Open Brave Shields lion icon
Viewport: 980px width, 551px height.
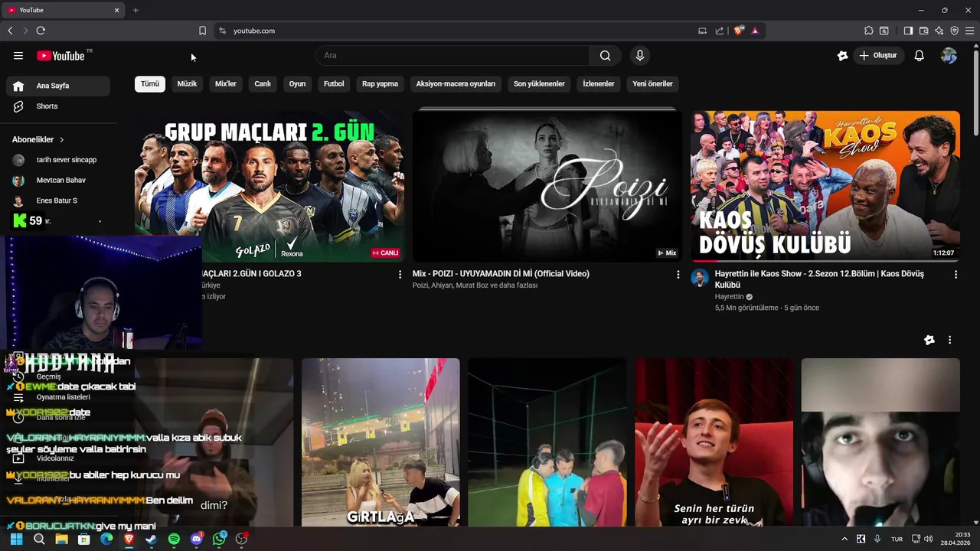(739, 31)
